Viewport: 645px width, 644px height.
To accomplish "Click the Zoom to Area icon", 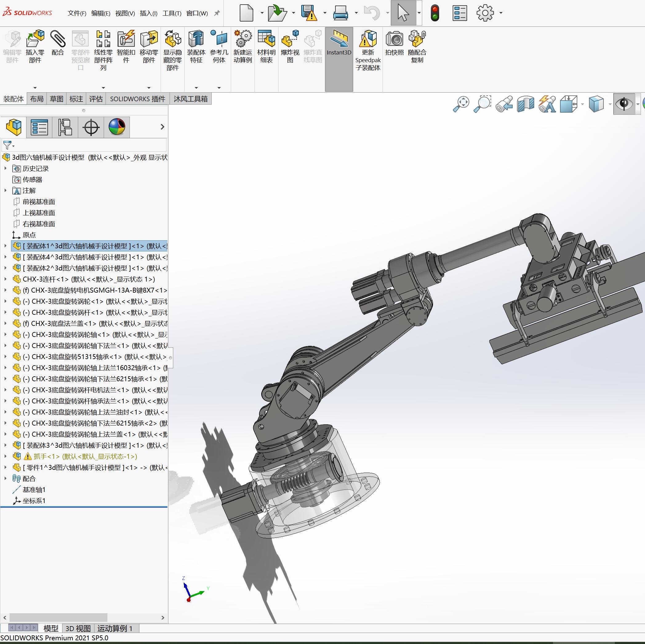I will [x=483, y=104].
